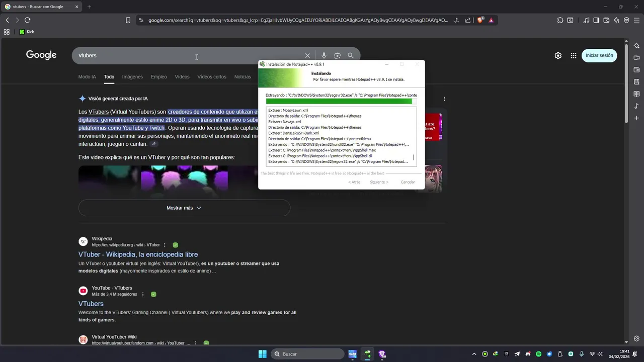
Task: Click the browser address bar URL
Action: (x=298, y=20)
